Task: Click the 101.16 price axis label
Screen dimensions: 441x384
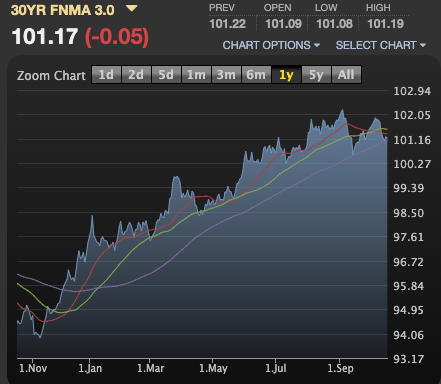Action: (412, 140)
